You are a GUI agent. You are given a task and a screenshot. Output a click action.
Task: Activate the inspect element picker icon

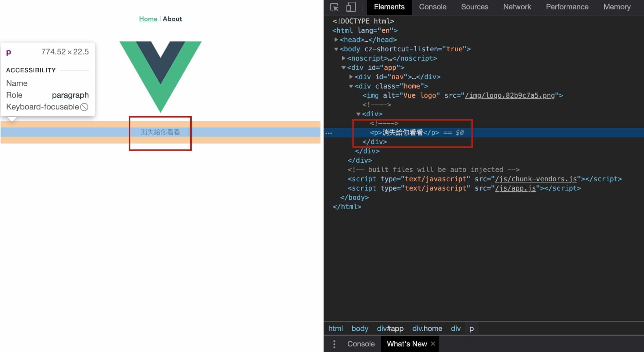click(334, 7)
